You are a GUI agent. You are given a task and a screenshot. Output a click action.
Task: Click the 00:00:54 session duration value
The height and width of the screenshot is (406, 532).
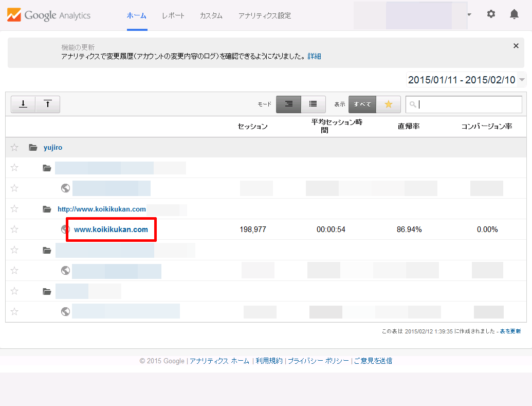point(331,230)
